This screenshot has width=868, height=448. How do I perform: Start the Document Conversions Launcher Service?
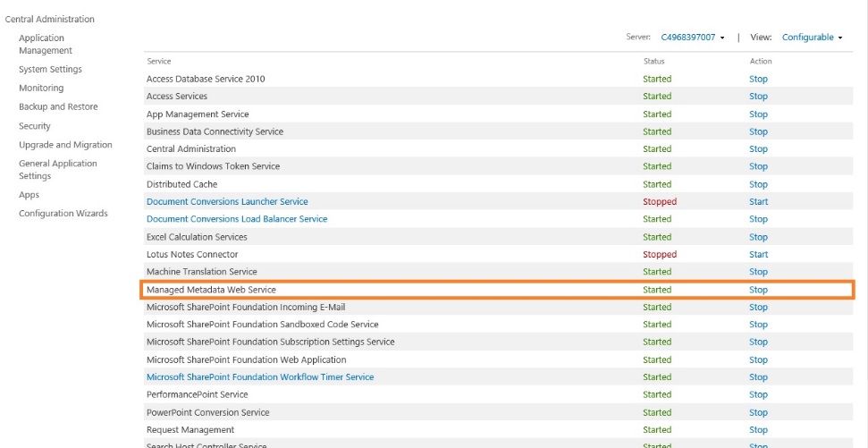[758, 202]
